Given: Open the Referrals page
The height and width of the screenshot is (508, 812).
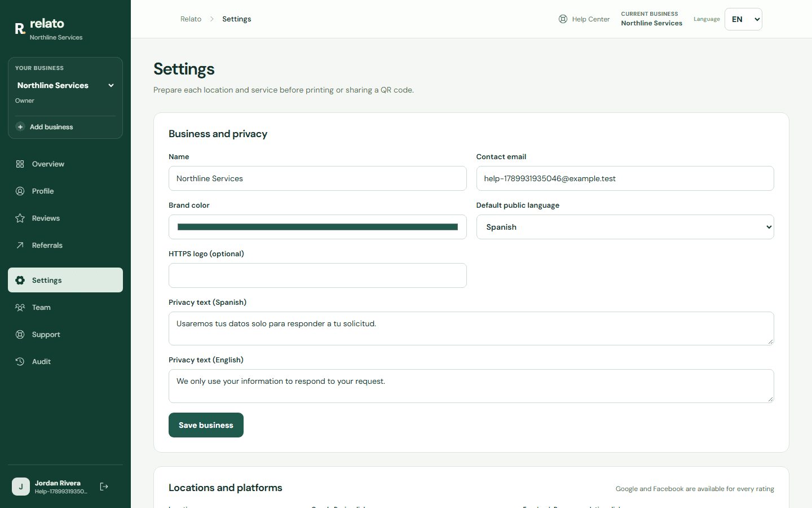Looking at the screenshot, I should tap(65, 246).
